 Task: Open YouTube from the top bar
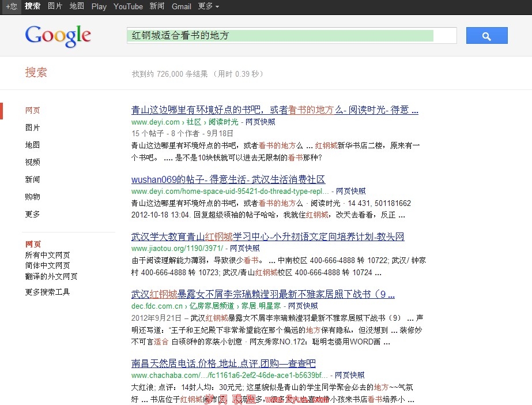pos(128,6)
